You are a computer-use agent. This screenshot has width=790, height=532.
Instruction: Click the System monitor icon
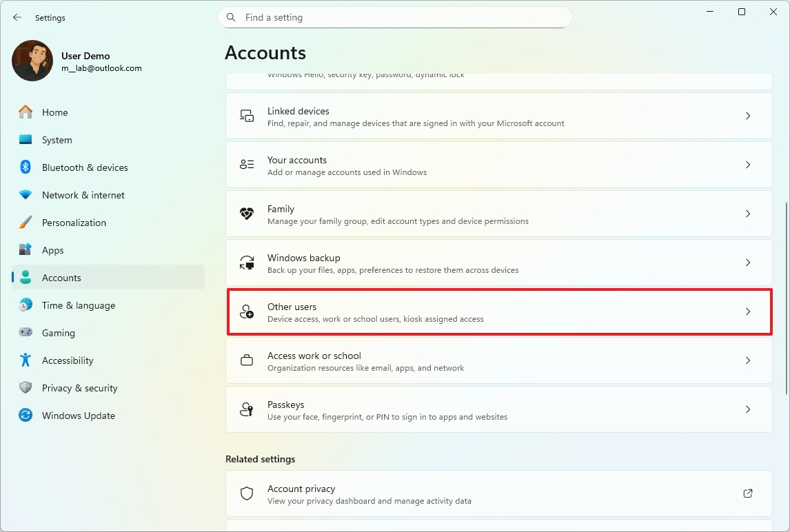tap(26, 140)
